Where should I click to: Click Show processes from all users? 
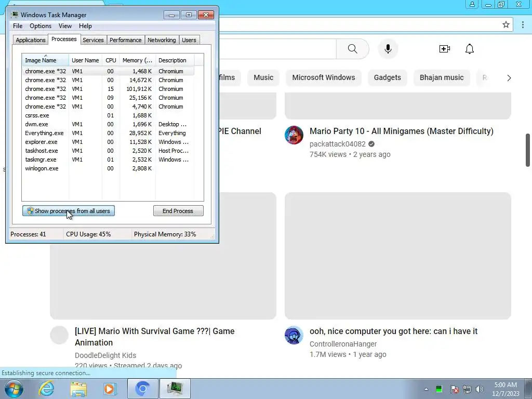click(69, 211)
